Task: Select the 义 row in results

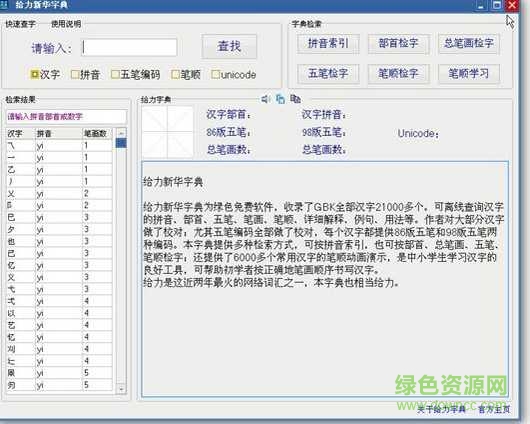Action: (59, 277)
